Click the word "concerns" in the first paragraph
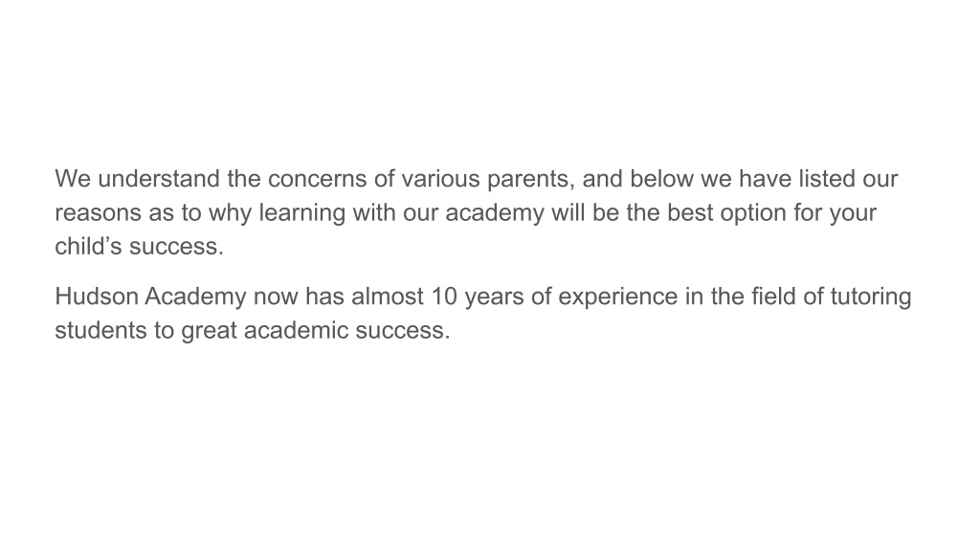The image size is (980, 551). pos(318,179)
